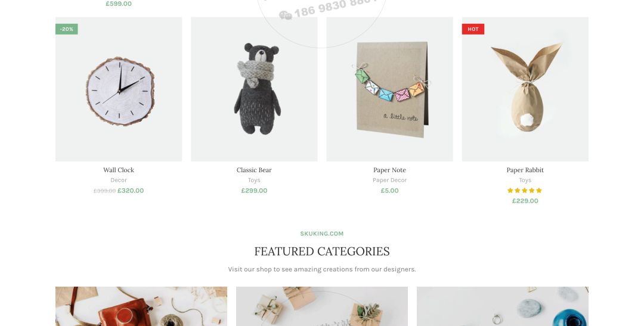Image resolution: width=644 pixels, height=326 pixels.
Task: Open the Wall Clock title link
Action: (x=119, y=170)
